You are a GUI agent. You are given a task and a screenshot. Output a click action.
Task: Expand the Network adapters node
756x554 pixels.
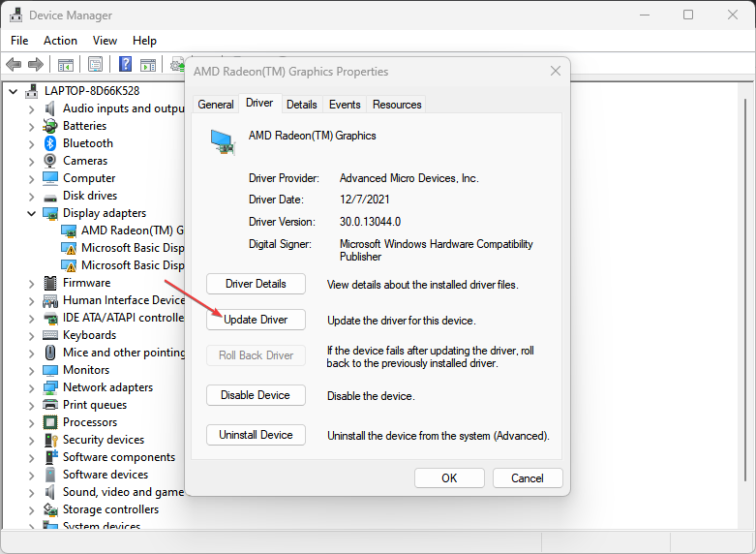(x=31, y=387)
